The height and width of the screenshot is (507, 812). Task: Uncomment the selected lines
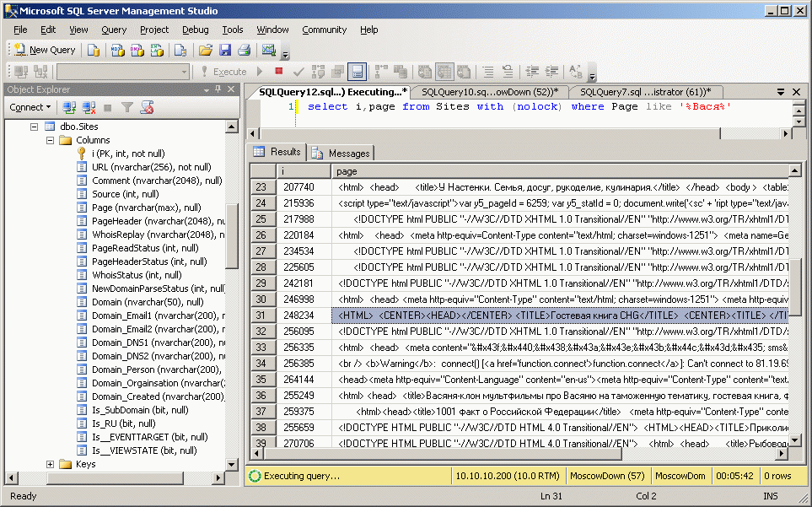[508, 72]
